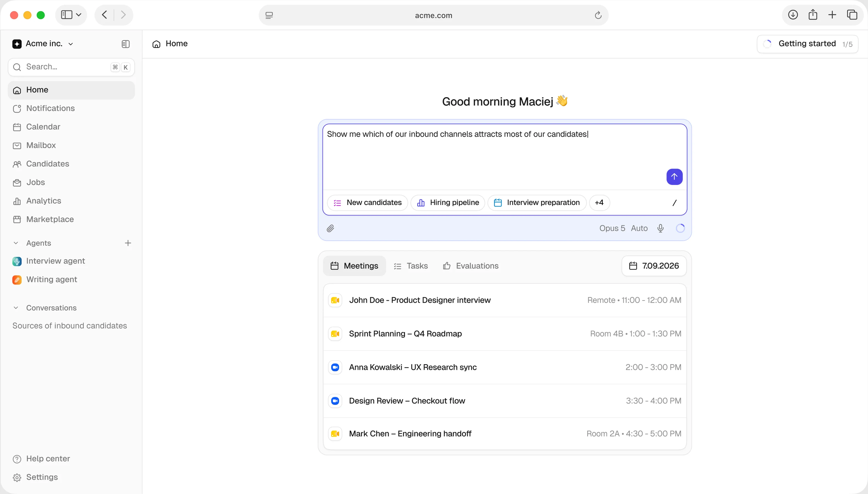Select Interview preparation suggestion chip
This screenshot has height=494, width=868.
click(x=537, y=203)
